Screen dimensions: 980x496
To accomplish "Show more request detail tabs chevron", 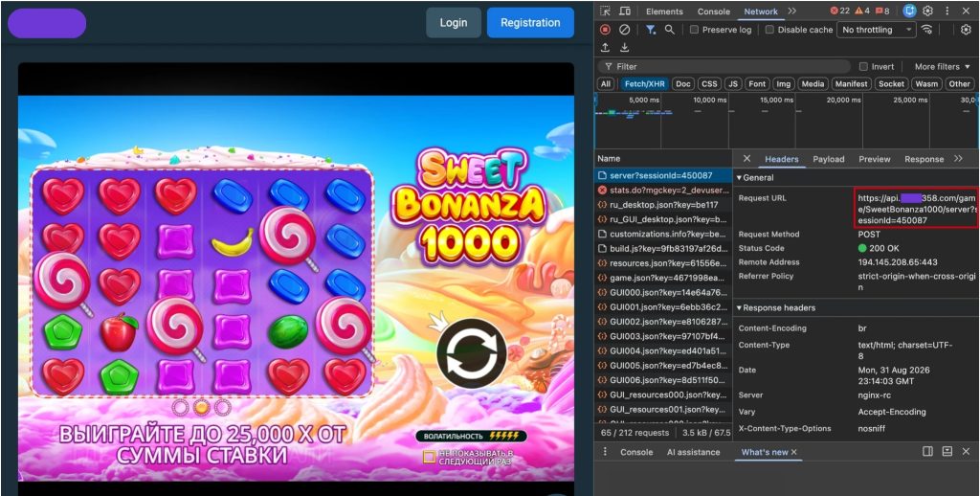I will point(958,159).
